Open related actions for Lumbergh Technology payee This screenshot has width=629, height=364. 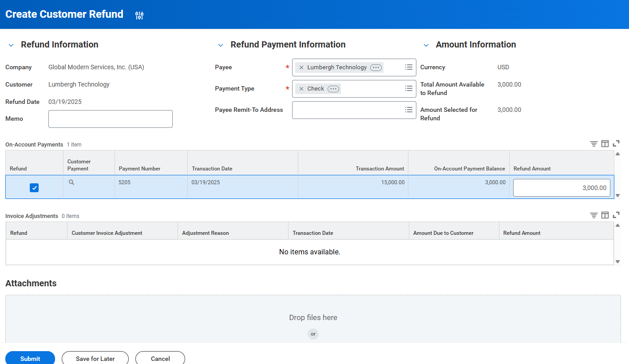pyautogui.click(x=376, y=67)
